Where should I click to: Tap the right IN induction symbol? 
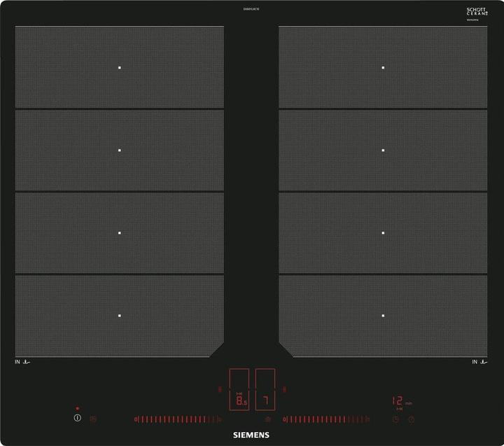(x=479, y=362)
